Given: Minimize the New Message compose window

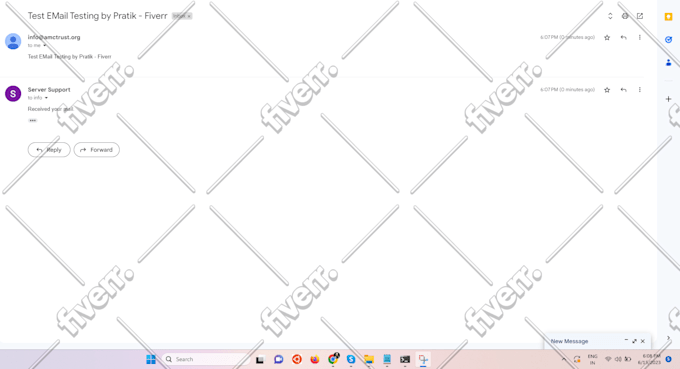Looking at the screenshot, I should click(x=626, y=341).
